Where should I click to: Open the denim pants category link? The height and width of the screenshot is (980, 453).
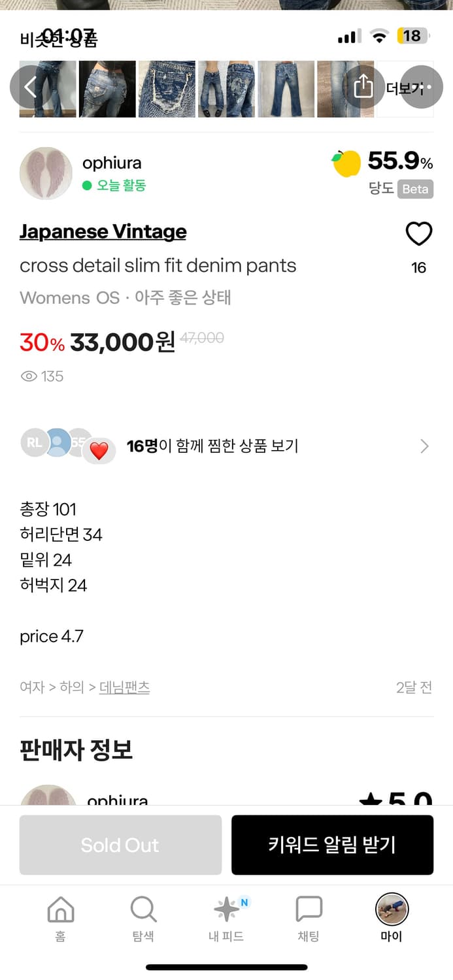pos(124,687)
